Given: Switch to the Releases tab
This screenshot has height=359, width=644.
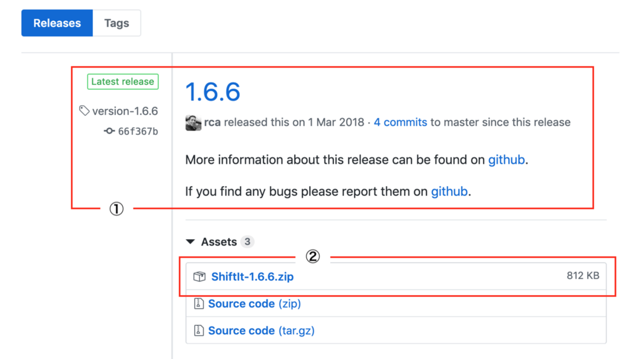Looking at the screenshot, I should (x=57, y=23).
